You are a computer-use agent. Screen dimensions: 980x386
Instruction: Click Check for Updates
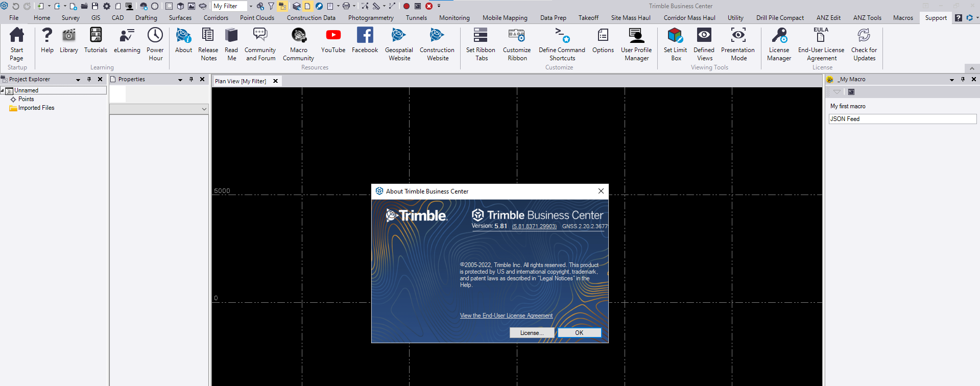[x=864, y=44]
